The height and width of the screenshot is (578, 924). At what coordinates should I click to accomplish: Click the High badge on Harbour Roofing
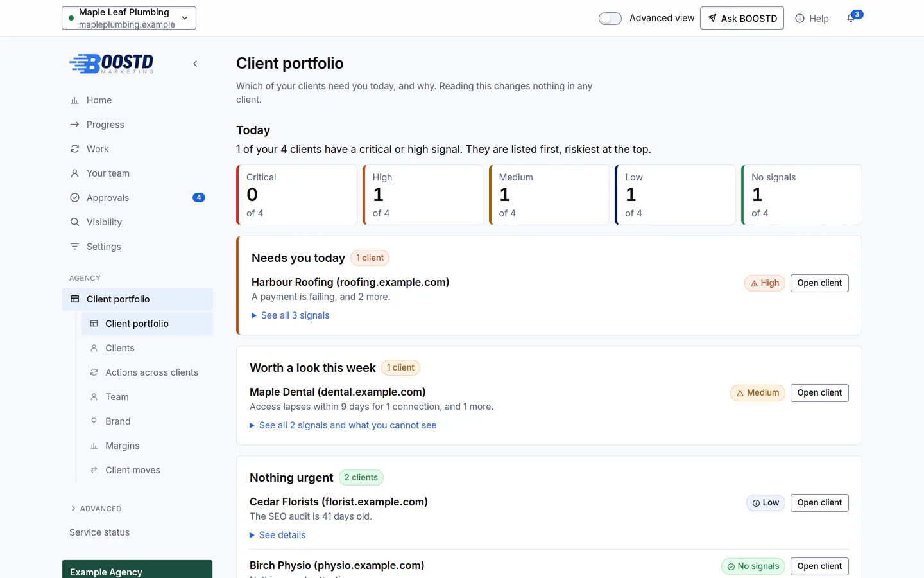[x=765, y=283]
